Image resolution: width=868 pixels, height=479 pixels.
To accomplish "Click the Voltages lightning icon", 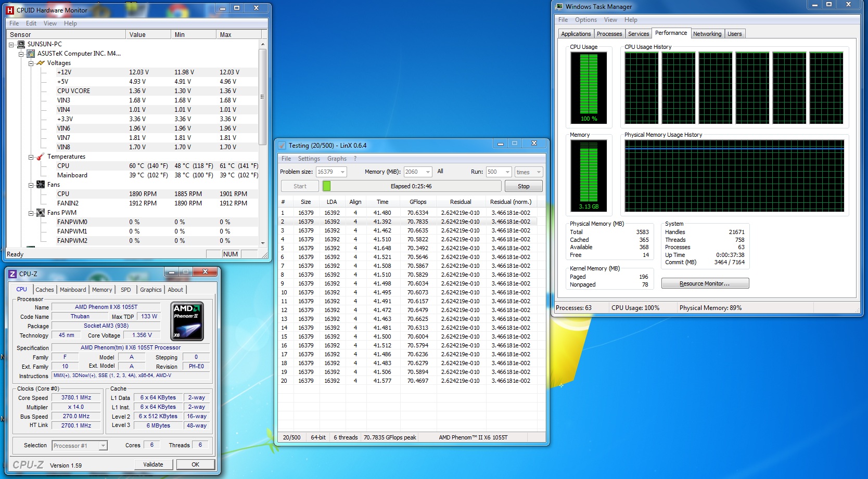I will 40,63.
